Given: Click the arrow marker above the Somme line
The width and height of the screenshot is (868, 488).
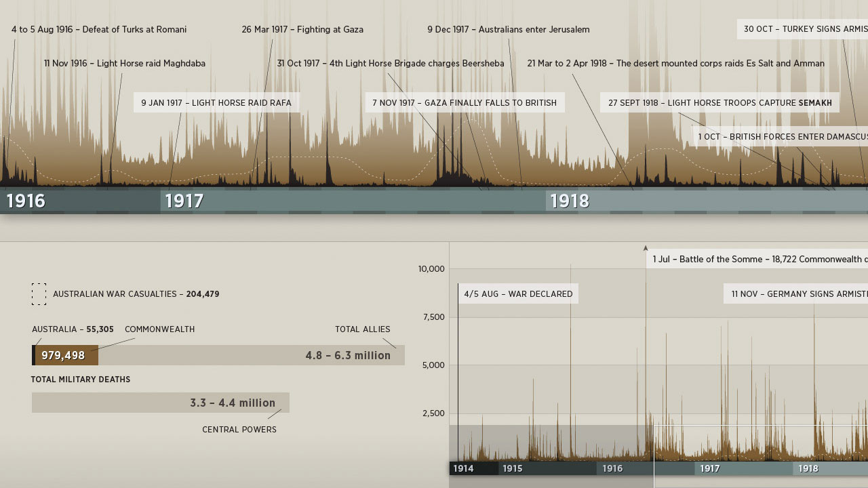Looking at the screenshot, I should coord(646,249).
